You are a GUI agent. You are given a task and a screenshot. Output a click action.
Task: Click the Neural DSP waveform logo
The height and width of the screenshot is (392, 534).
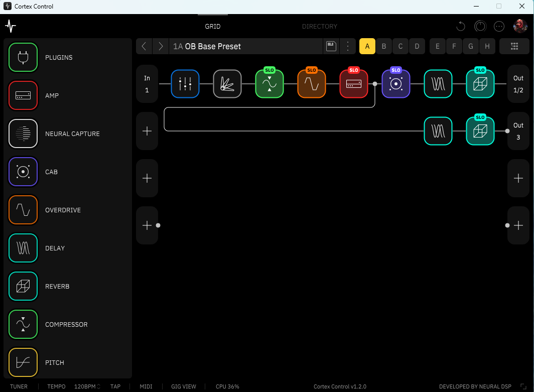11,26
